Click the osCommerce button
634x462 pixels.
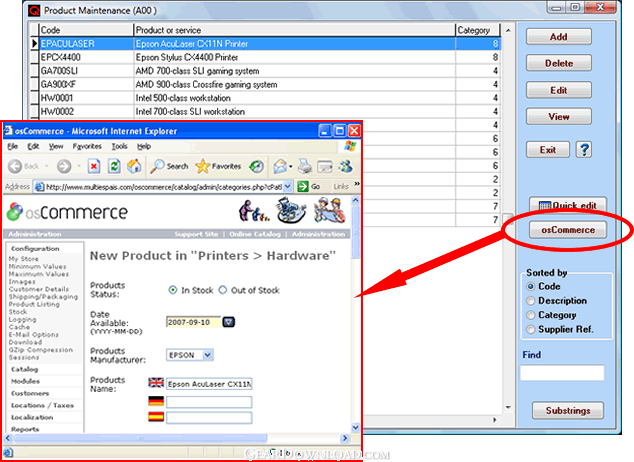(x=568, y=230)
